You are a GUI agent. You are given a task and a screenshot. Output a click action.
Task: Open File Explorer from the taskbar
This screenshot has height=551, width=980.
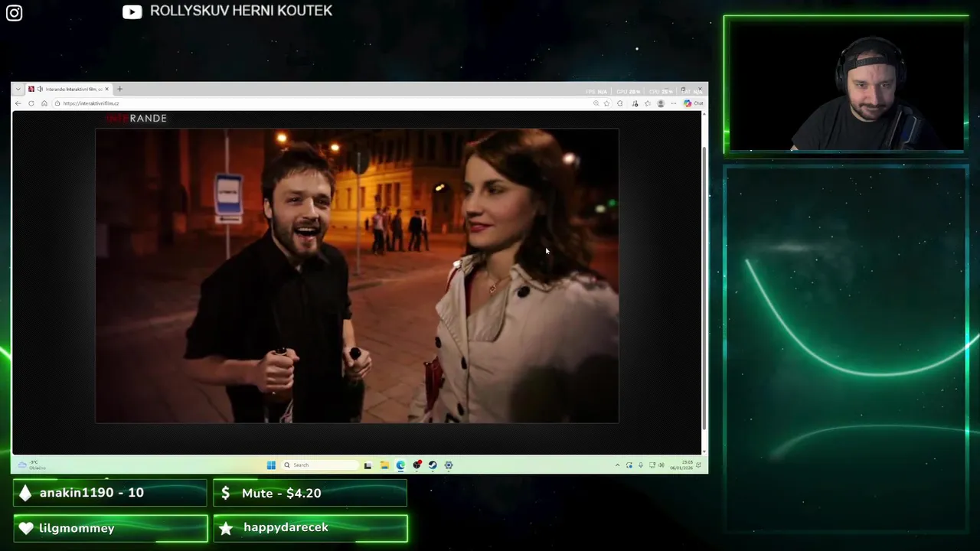click(x=384, y=465)
